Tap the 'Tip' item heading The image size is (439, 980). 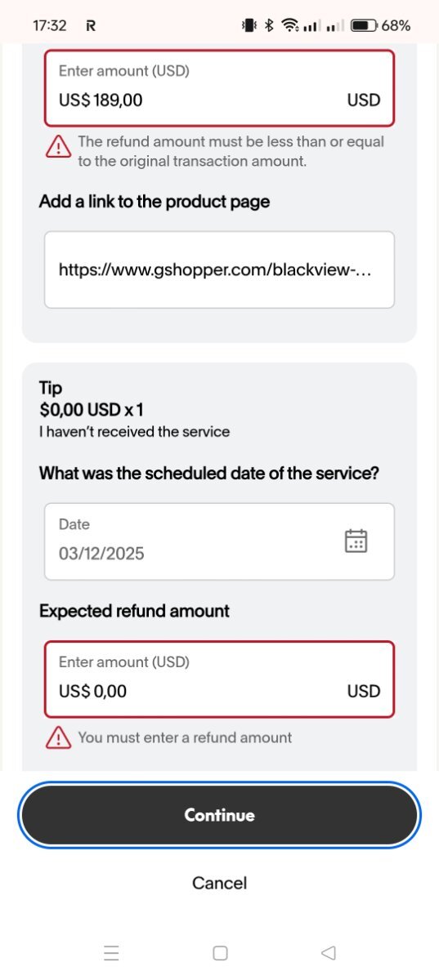coord(51,388)
